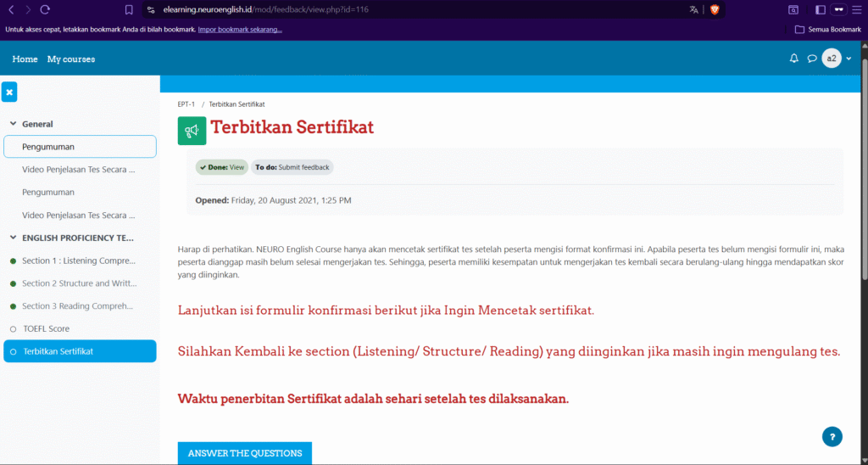Open the messaging chat bubble icon
Screen dimensions: 868x465
[812, 59]
